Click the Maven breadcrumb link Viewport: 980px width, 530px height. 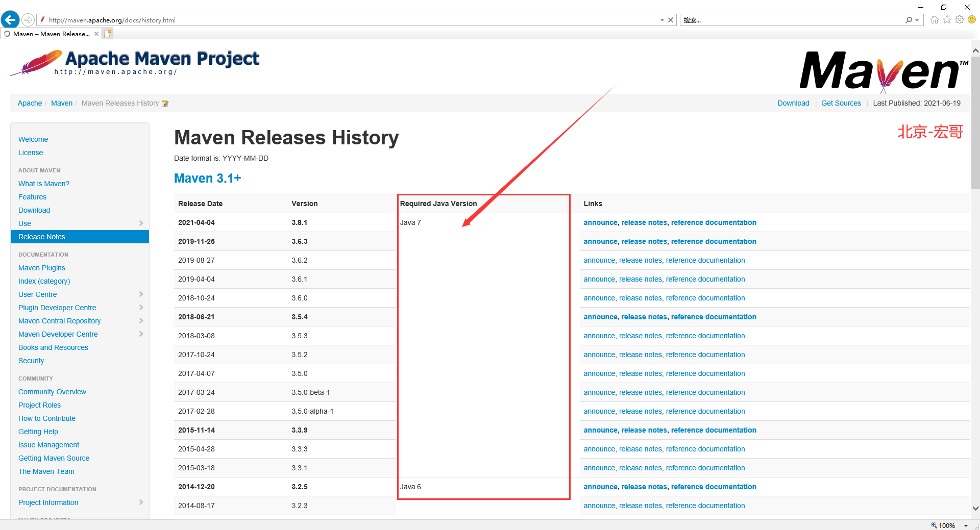tap(62, 103)
